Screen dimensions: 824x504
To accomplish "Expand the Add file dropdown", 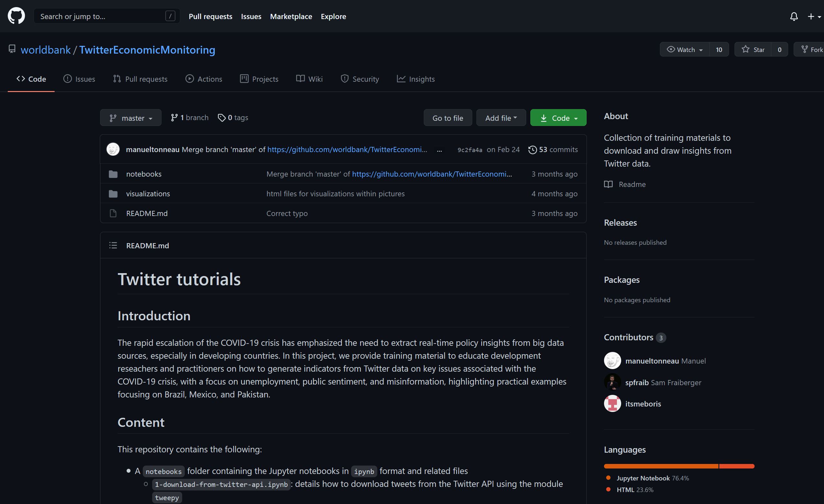I will click(x=501, y=118).
